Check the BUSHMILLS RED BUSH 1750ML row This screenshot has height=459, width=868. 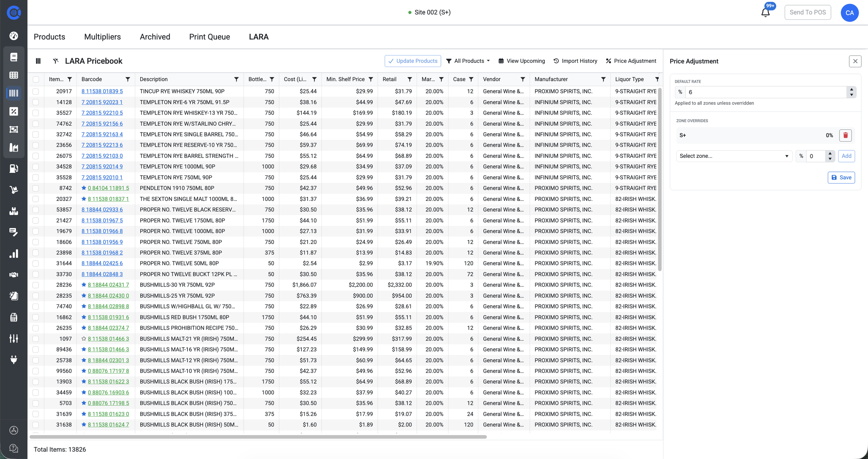tap(36, 317)
